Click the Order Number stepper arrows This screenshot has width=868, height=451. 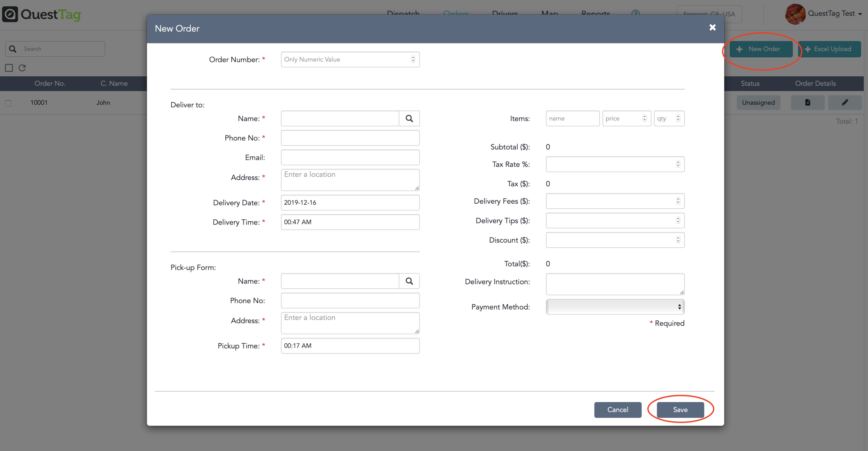click(413, 59)
